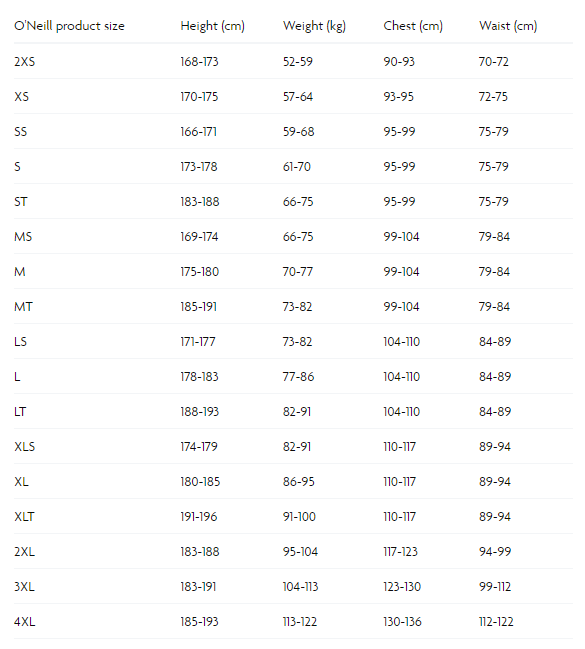Viewport: 585px width, 649px height.
Task: Select the MT size row label
Action: (x=23, y=307)
